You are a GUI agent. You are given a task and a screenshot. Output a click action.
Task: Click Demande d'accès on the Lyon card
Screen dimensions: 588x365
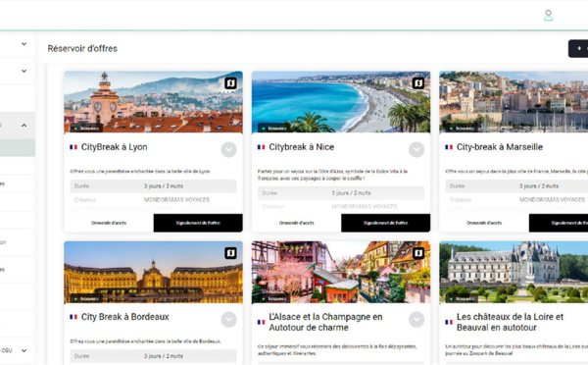click(109, 223)
